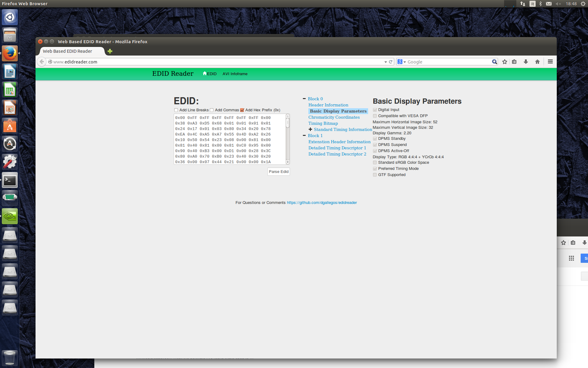Open URL bar history dropdown arrow
This screenshot has height=368, width=588.
click(x=386, y=62)
